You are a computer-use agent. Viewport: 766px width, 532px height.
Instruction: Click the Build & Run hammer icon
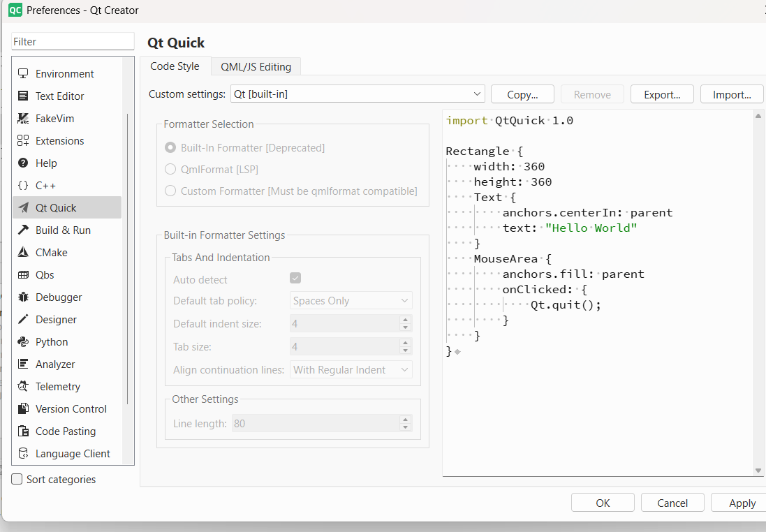23,230
